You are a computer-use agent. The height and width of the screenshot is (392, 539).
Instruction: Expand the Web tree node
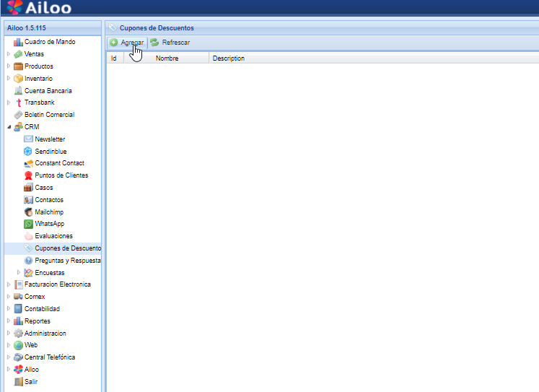point(9,345)
